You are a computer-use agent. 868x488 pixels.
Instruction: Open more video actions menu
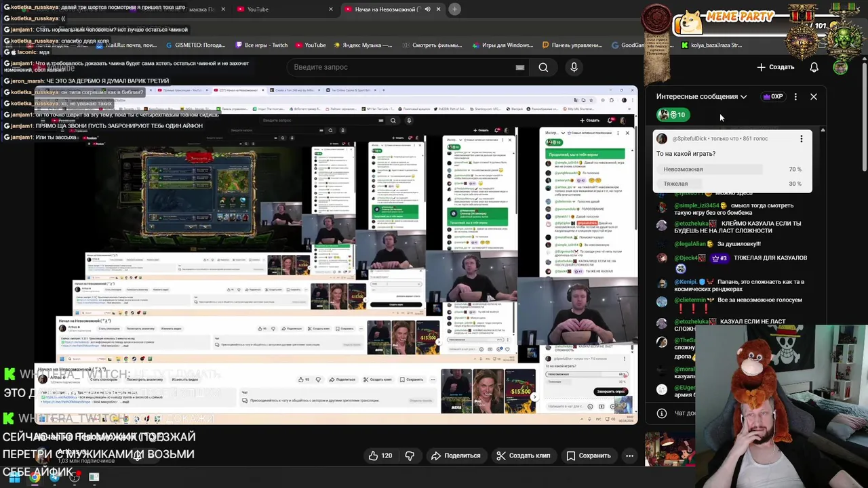point(629,455)
